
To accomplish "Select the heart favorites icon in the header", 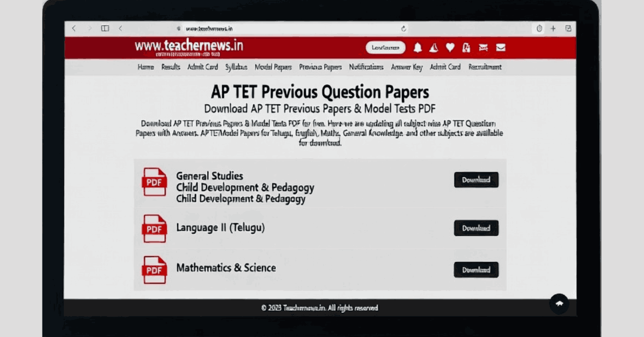I will (x=450, y=47).
